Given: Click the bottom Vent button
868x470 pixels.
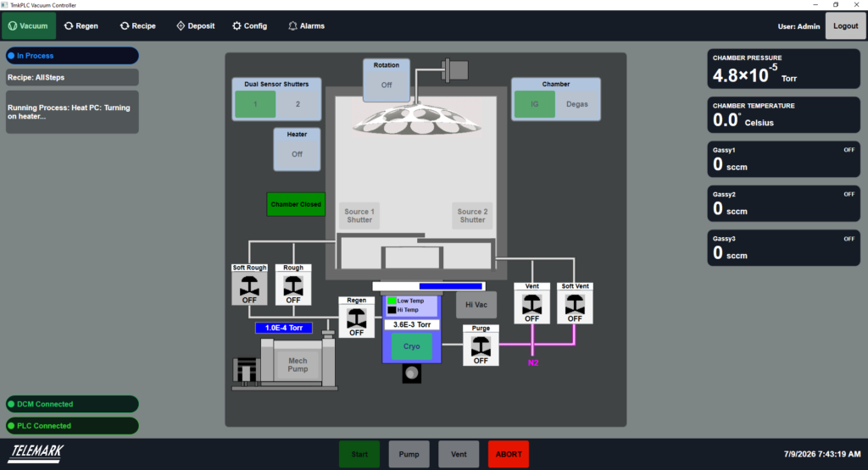Looking at the screenshot, I should (459, 454).
